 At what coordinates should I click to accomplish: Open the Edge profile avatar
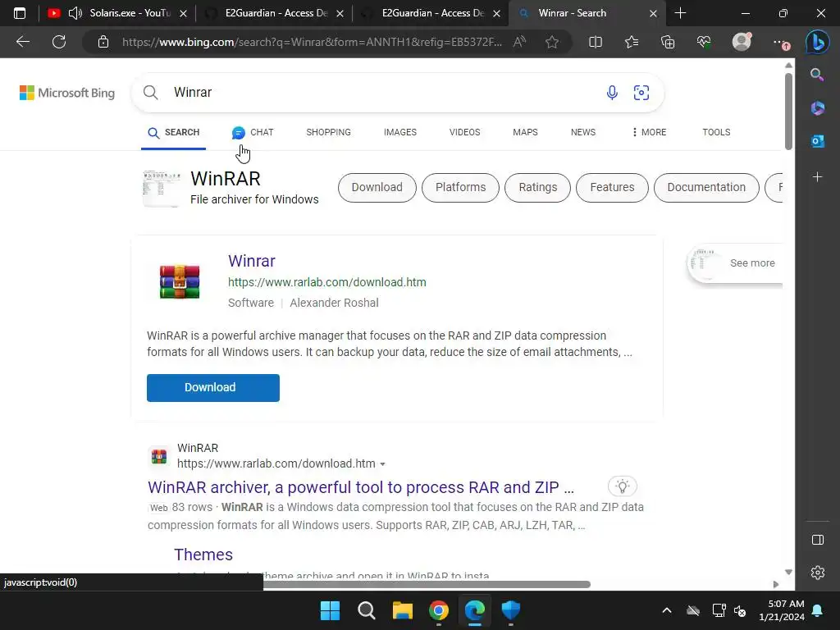[x=742, y=41]
